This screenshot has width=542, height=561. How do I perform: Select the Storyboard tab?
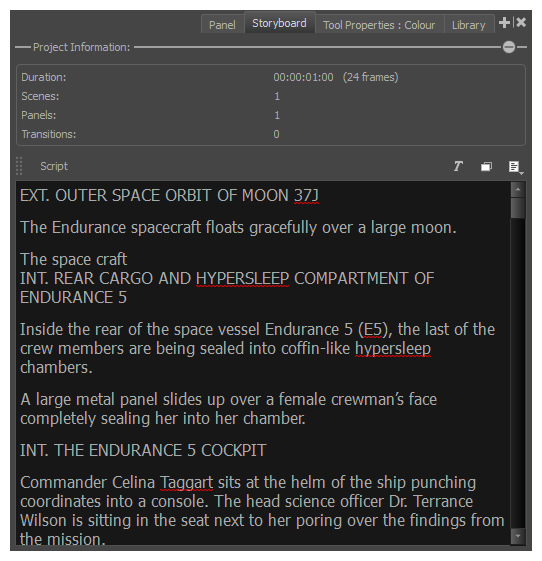[279, 23]
